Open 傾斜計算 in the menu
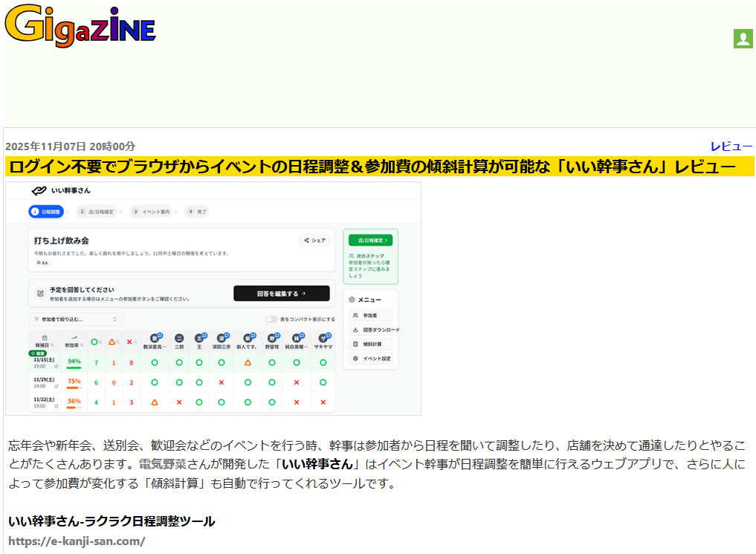 pyautogui.click(x=370, y=344)
